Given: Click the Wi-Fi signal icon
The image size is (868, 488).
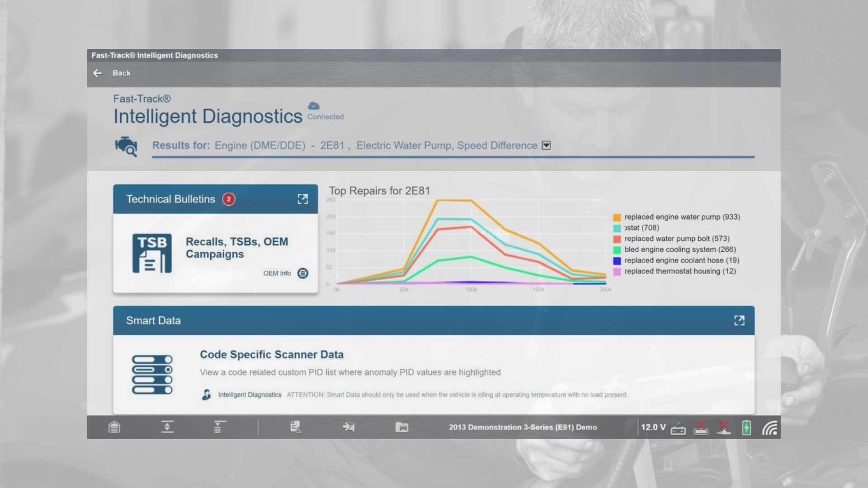Looking at the screenshot, I should click(x=769, y=427).
